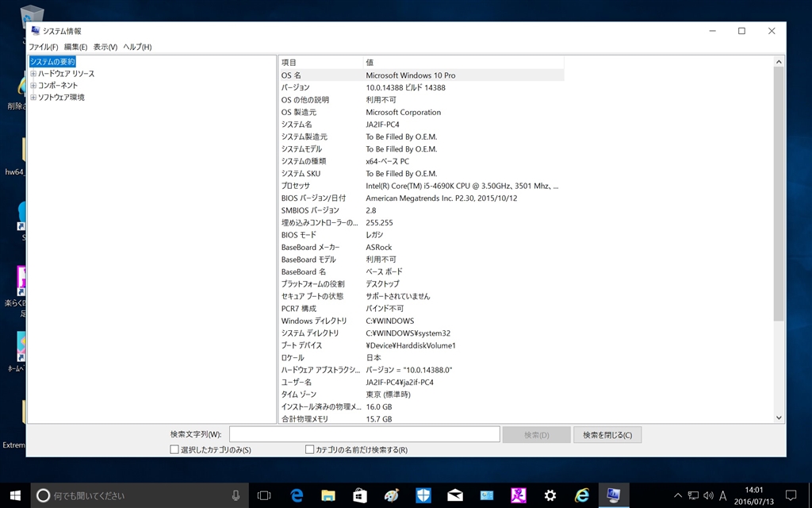Open the Mail app taskbar icon
The height and width of the screenshot is (508, 812).
455,495
